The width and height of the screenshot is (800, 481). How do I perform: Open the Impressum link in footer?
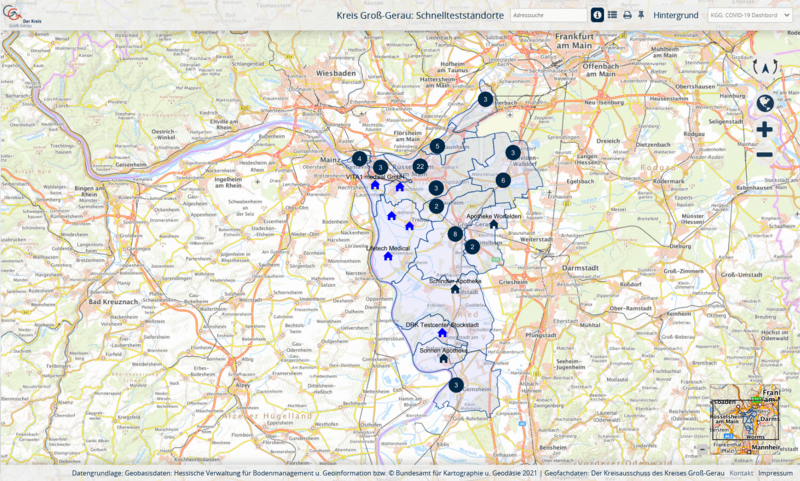click(775, 473)
